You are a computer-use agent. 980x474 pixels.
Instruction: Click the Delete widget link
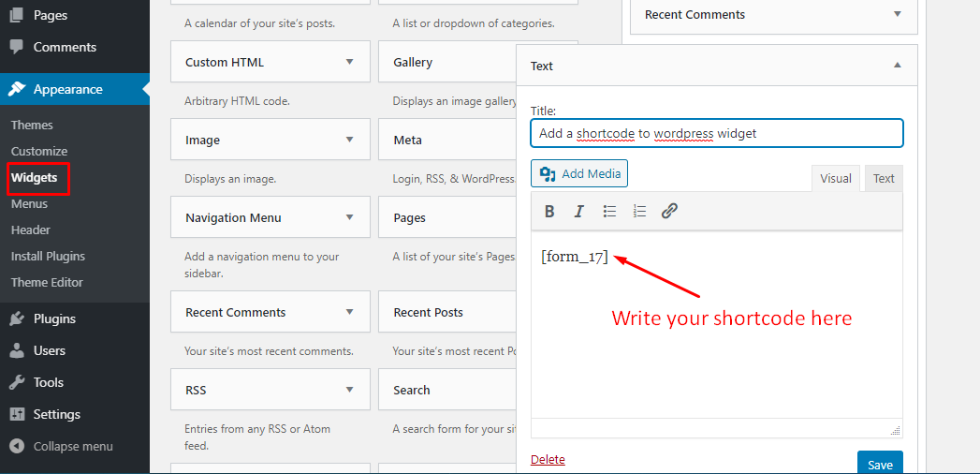coord(548,460)
